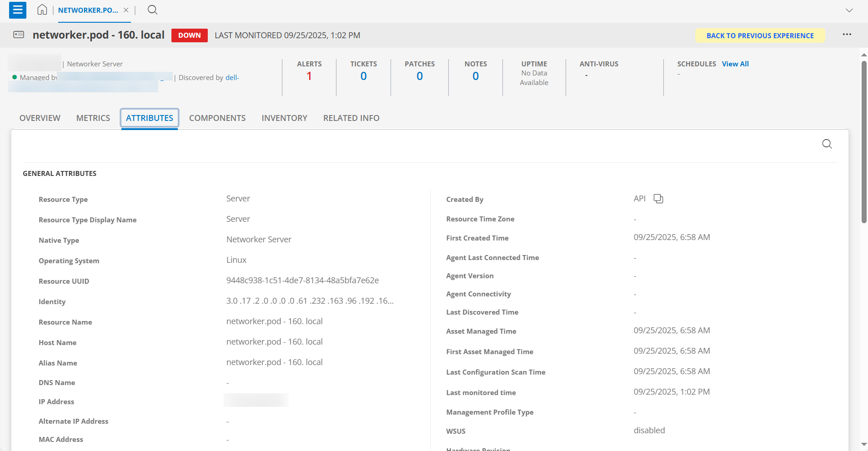Screen dimensions: 868x451
Task: Open the Tickets count 0
Action: [x=363, y=76]
